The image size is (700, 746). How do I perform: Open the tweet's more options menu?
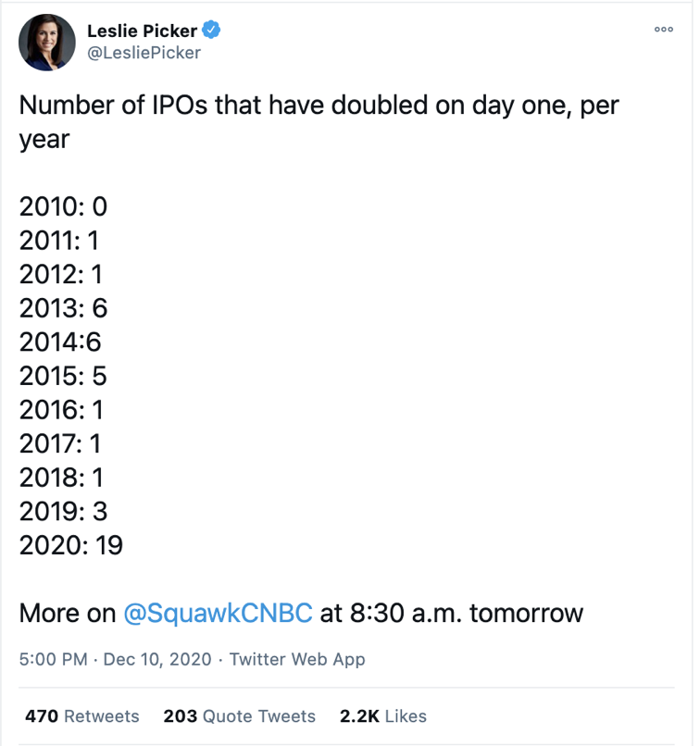tap(663, 30)
